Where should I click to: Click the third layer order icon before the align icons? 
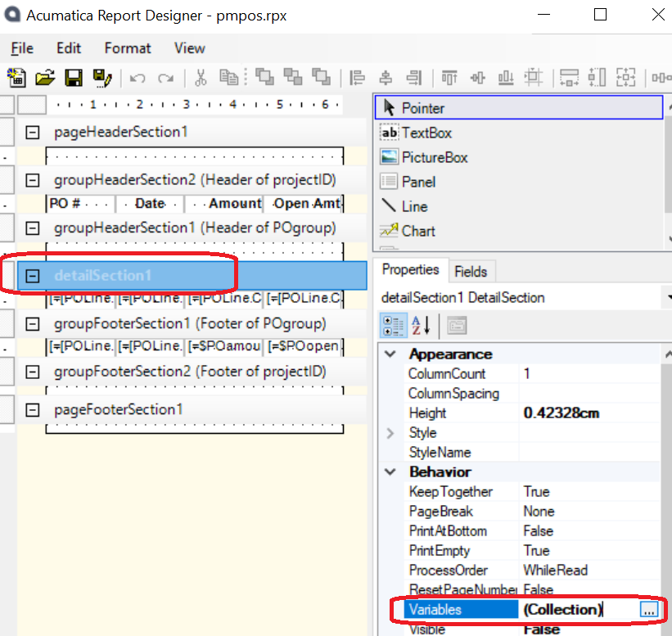click(321, 78)
